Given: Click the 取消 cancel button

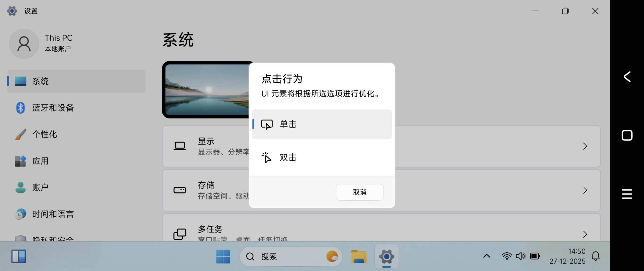Looking at the screenshot, I should click(x=359, y=192).
